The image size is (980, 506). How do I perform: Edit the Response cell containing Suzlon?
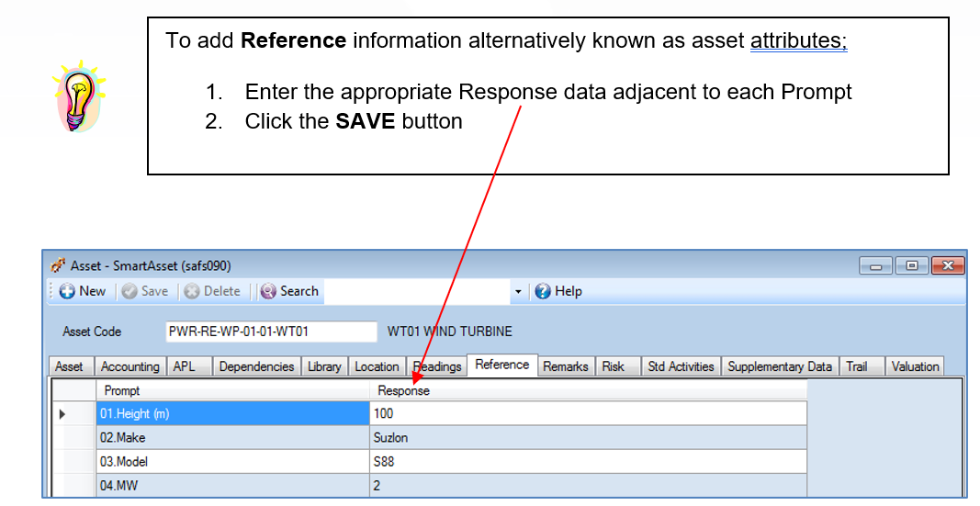tap(588, 438)
